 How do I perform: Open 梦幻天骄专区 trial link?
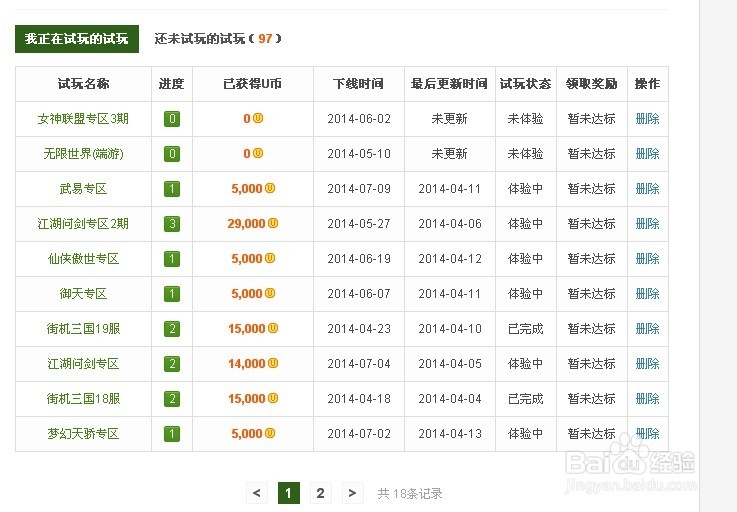tap(83, 433)
